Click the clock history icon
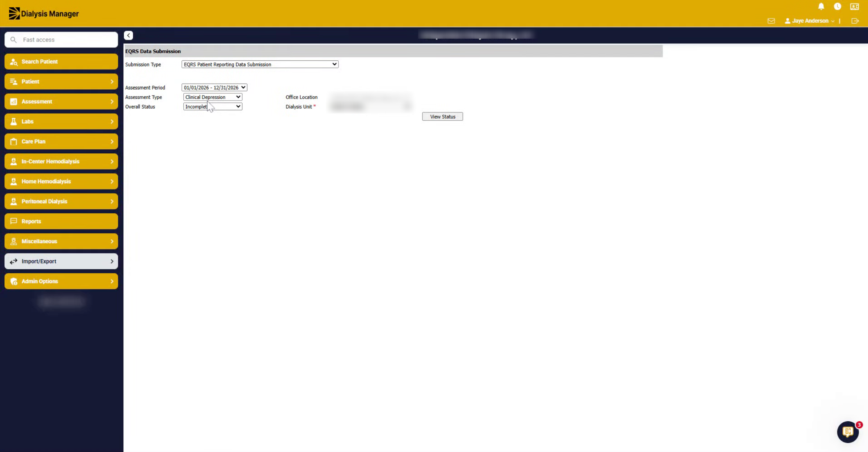Image resolution: width=868 pixels, height=452 pixels. pos(837,7)
